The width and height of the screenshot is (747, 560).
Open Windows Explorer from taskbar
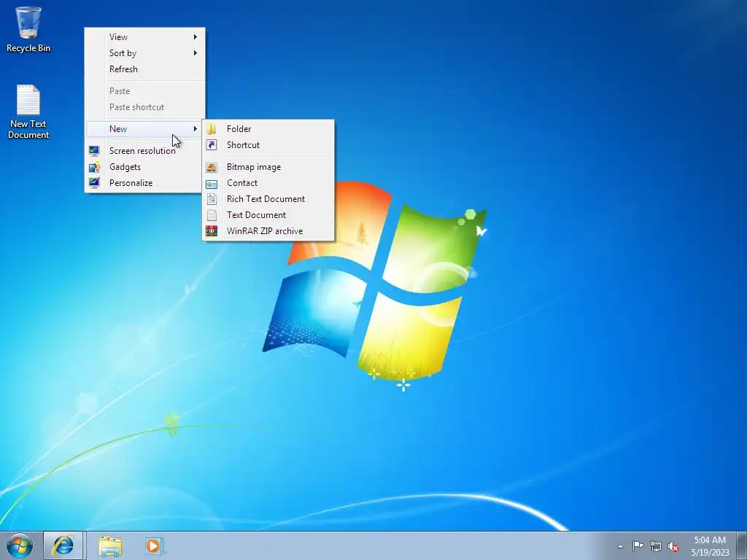pyautogui.click(x=110, y=546)
